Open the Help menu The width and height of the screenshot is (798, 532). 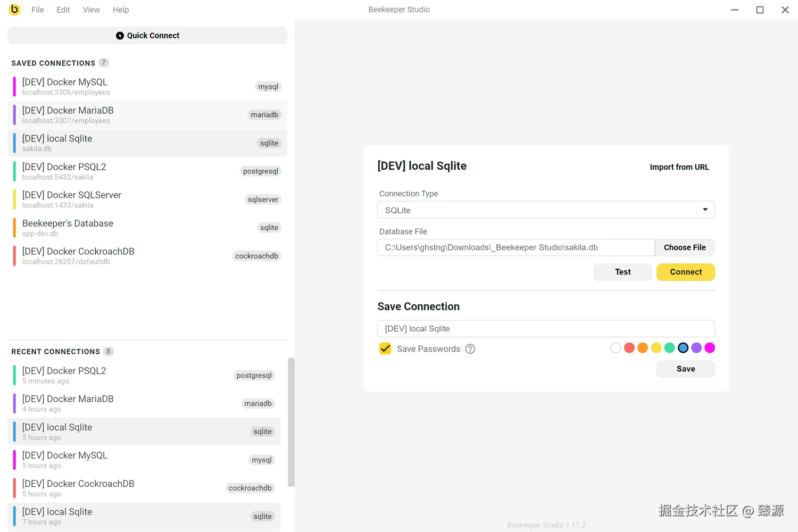point(121,10)
